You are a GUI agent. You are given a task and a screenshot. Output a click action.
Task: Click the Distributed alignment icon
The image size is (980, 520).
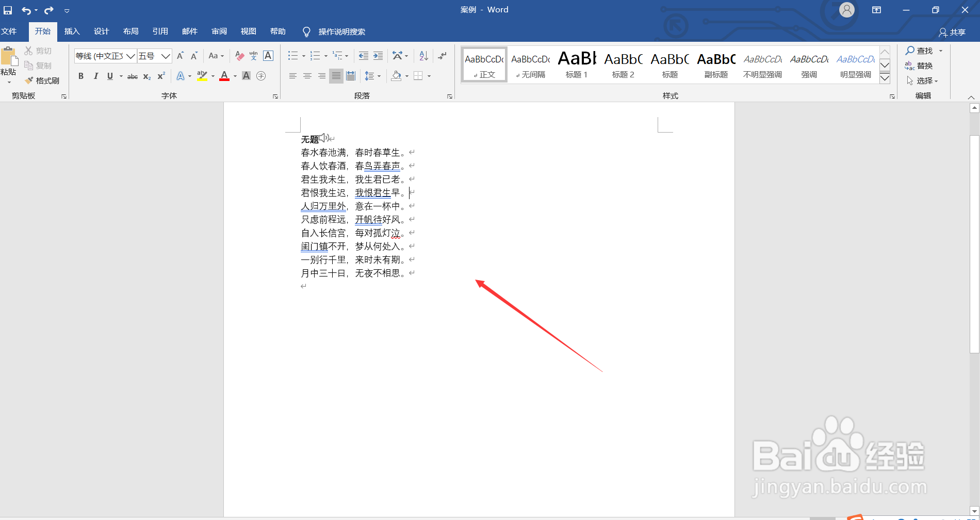[351, 76]
